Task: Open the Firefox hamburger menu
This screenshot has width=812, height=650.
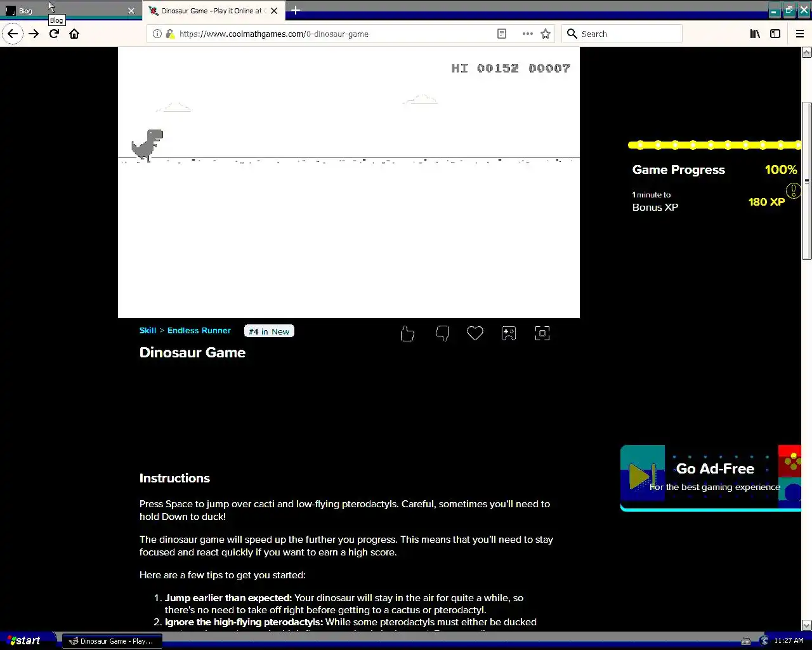Action: point(800,34)
